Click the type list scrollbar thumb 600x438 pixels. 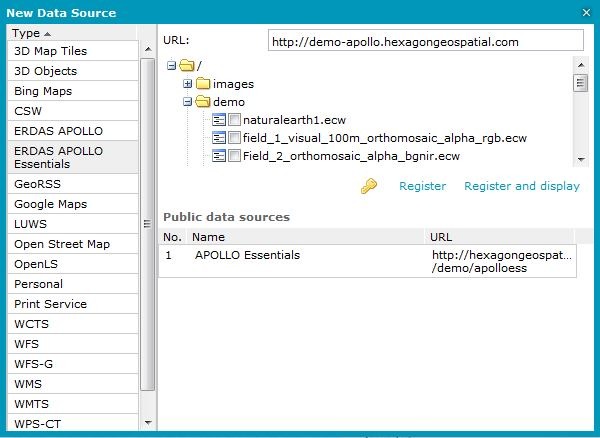(x=148, y=224)
